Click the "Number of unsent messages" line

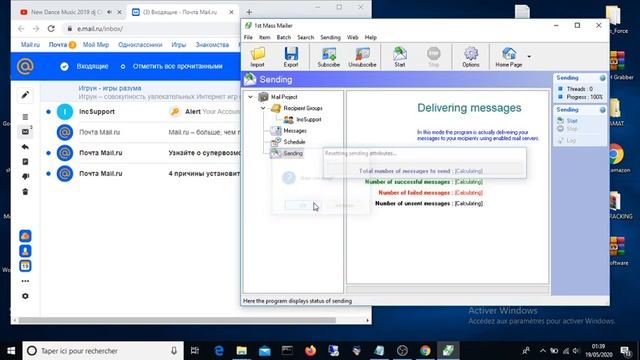429,203
